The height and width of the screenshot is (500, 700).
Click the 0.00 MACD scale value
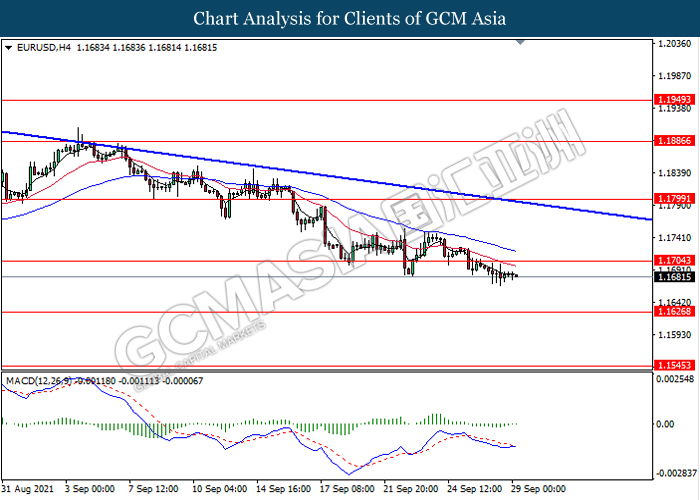pos(665,424)
